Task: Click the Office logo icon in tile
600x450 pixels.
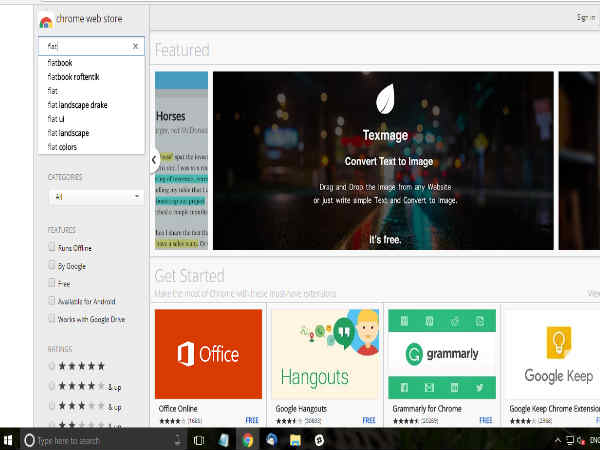Action: (186, 354)
